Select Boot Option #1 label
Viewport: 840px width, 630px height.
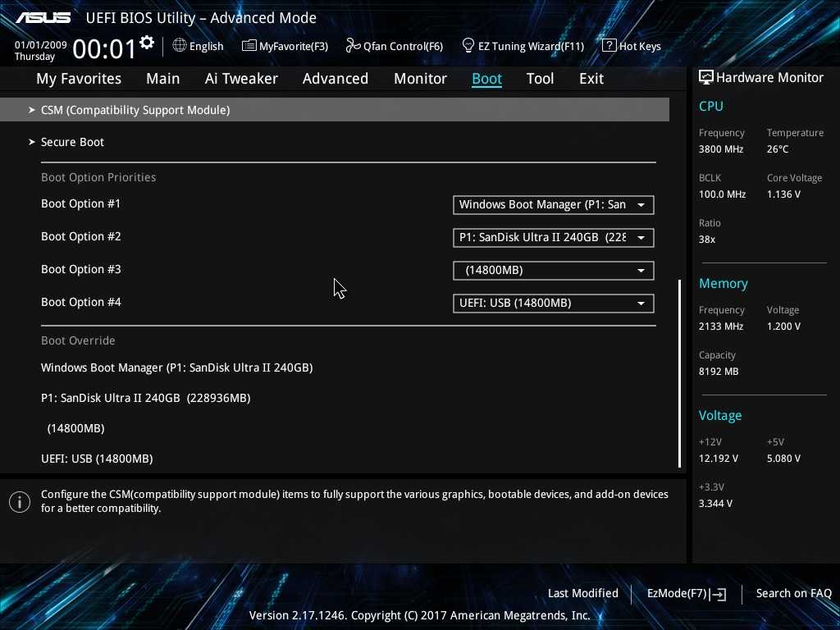coord(81,203)
